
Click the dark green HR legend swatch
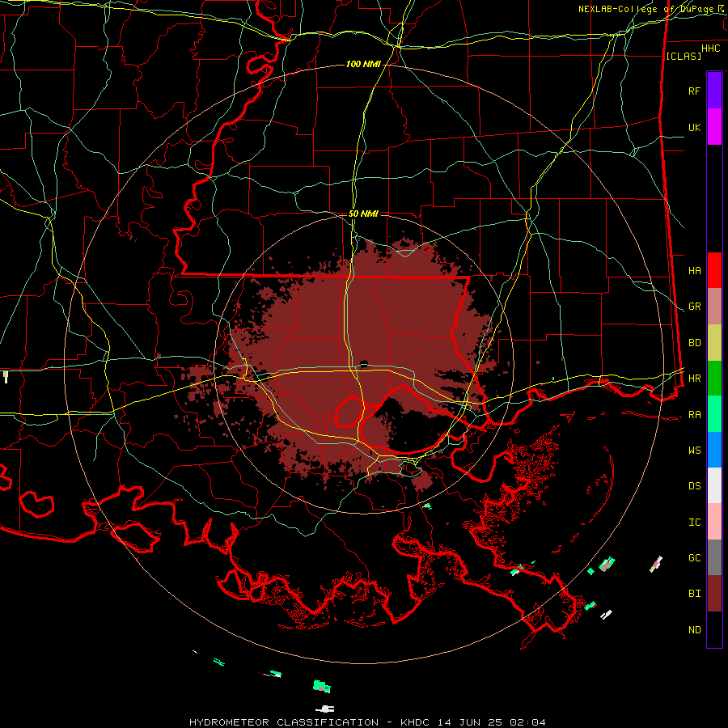(x=714, y=378)
